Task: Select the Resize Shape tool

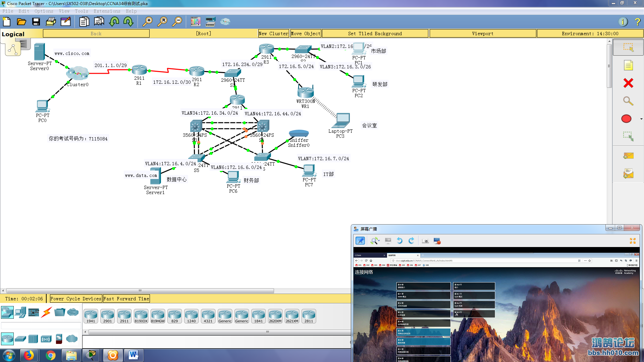Action: [x=628, y=136]
